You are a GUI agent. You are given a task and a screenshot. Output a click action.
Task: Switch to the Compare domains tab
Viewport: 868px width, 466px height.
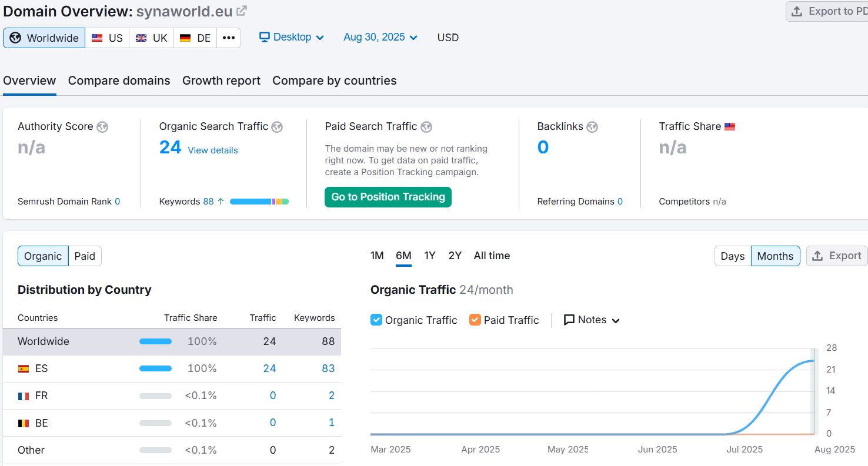[x=119, y=81]
